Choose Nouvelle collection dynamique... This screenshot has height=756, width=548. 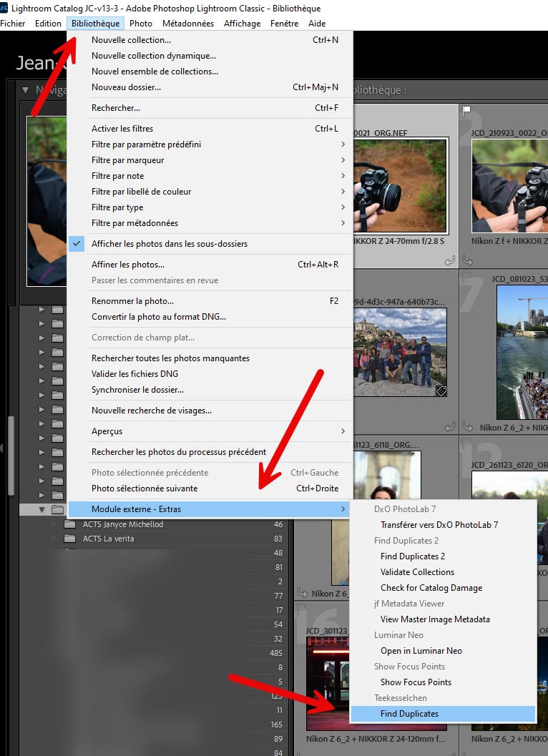[210, 56]
